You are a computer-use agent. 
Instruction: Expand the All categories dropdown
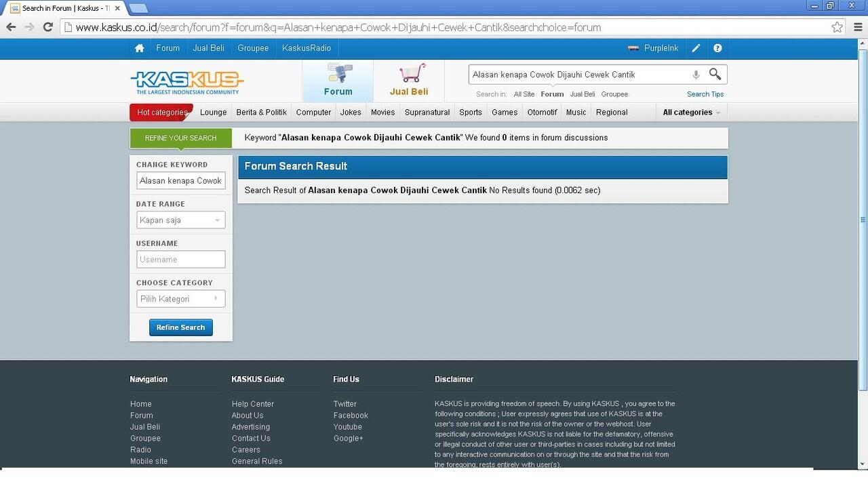(x=691, y=113)
